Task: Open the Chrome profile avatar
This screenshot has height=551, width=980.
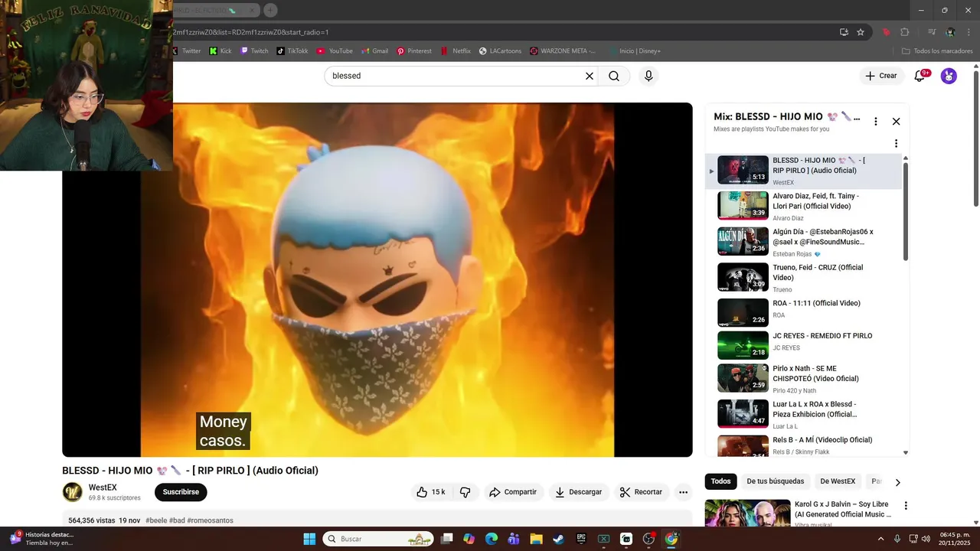Action: pyautogui.click(x=950, y=32)
